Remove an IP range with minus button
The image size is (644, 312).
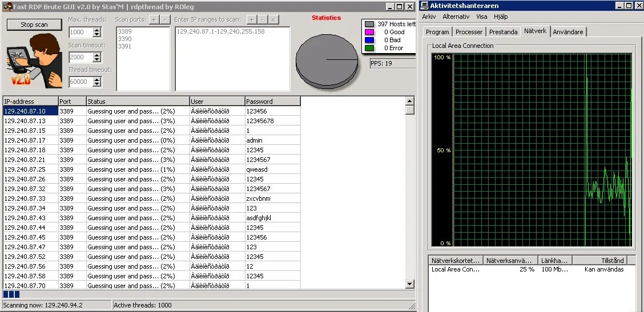tap(262, 19)
